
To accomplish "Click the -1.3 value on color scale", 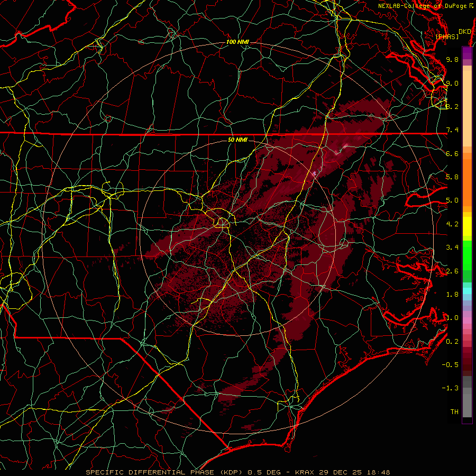I will (x=450, y=388).
